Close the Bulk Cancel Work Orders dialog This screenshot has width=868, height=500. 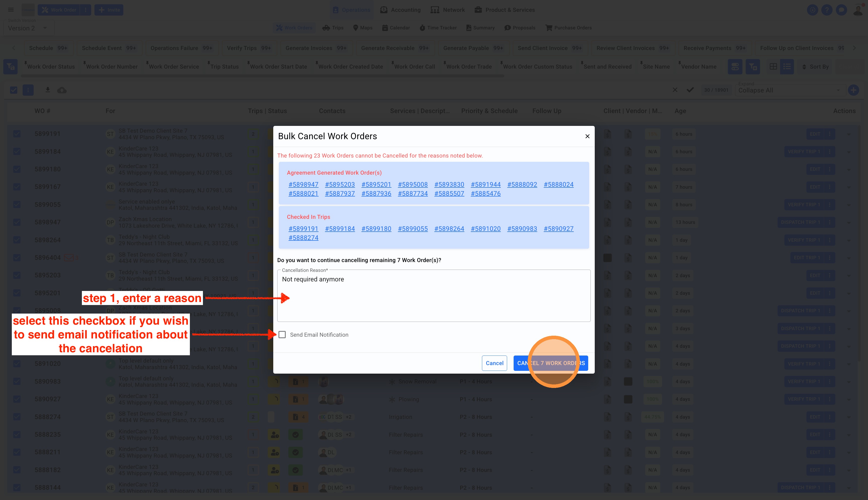point(587,136)
